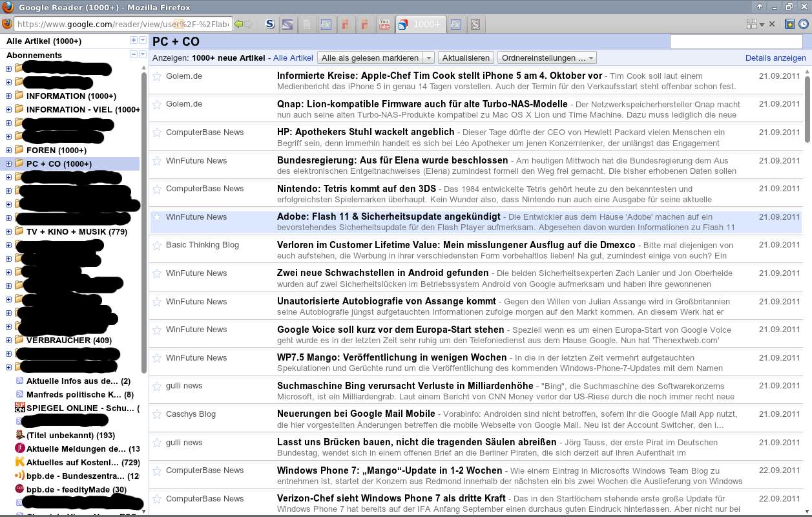Star the Assange Autobiografie article

pos(156,302)
